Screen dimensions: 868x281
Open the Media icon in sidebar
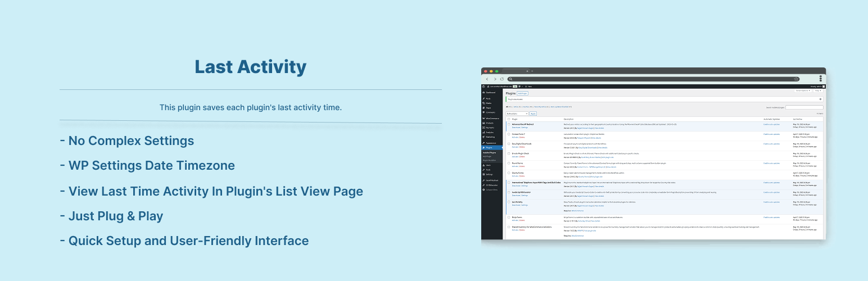pyautogui.click(x=483, y=103)
